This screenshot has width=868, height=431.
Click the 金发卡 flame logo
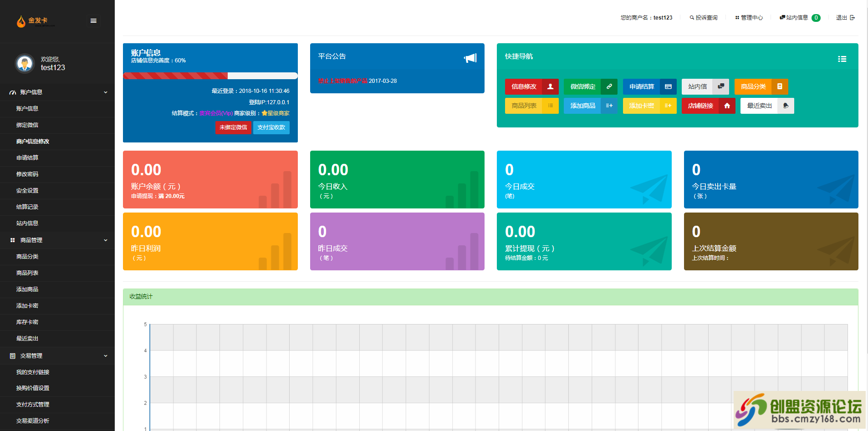36,21
